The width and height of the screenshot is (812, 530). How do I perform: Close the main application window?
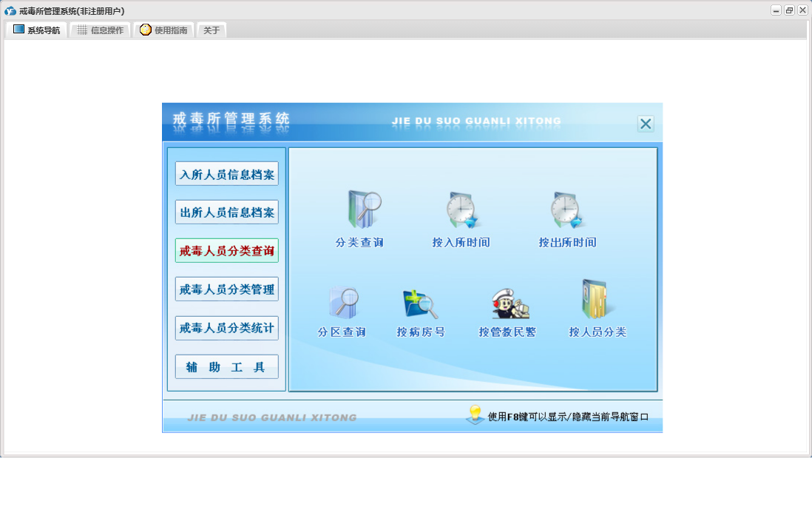coord(802,10)
